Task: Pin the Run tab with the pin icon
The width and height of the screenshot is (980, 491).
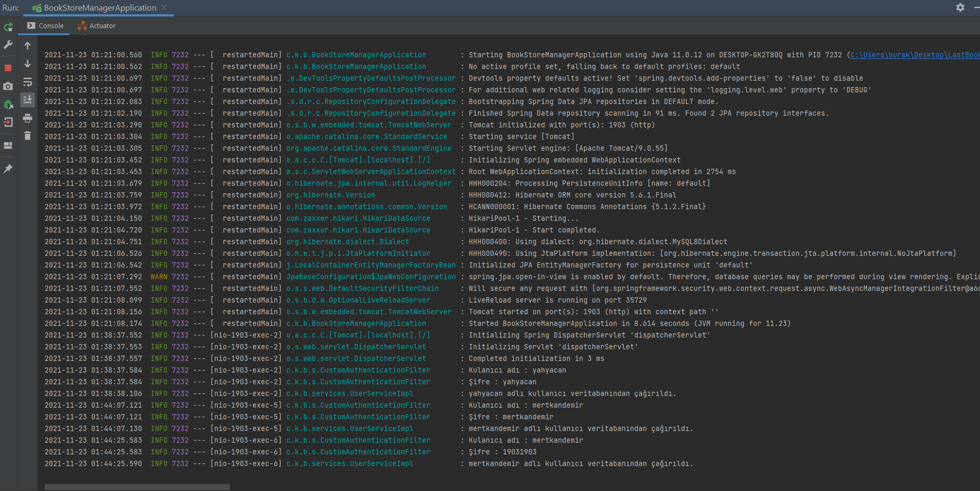Action: click(x=8, y=169)
